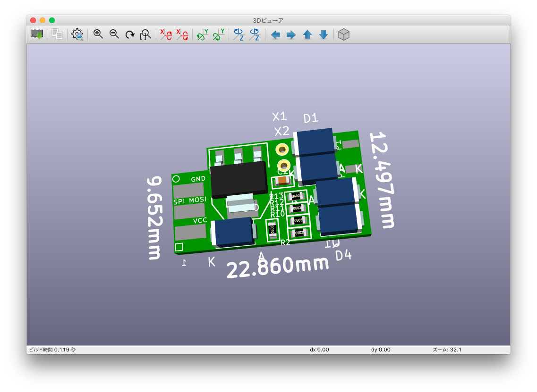Image resolution: width=537 pixels, height=392 pixels.
Task: Click the "X2" reference label
Action: pyautogui.click(x=282, y=131)
